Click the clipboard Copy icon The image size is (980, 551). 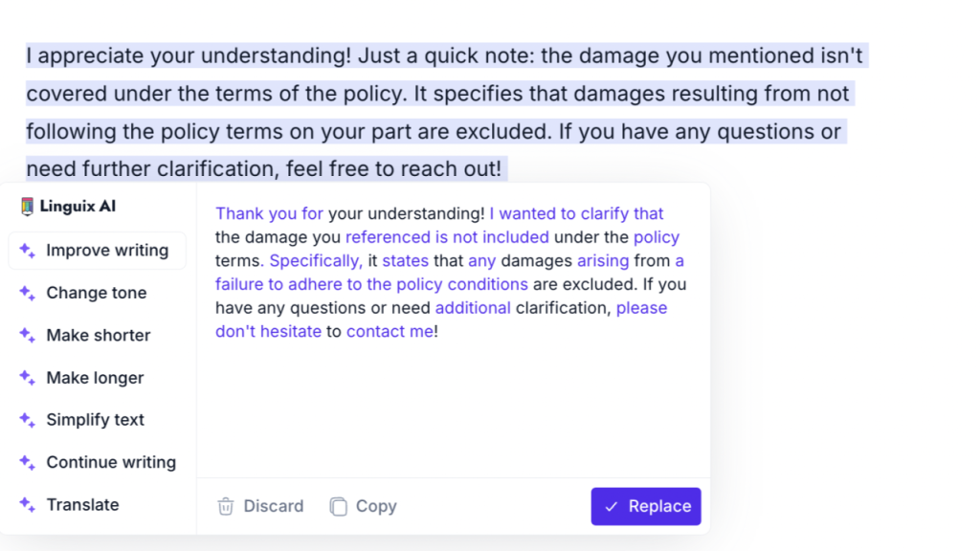338,506
